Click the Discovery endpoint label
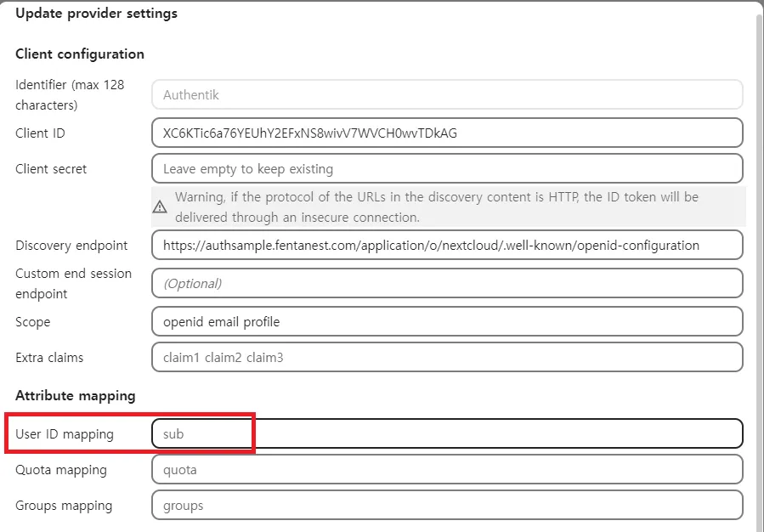This screenshot has width=764, height=532. pyautogui.click(x=71, y=245)
